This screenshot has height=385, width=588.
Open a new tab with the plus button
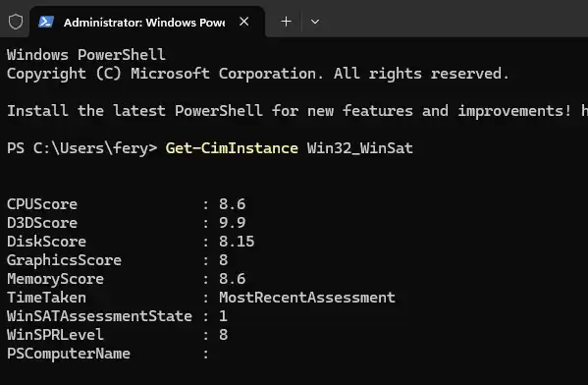coord(286,22)
